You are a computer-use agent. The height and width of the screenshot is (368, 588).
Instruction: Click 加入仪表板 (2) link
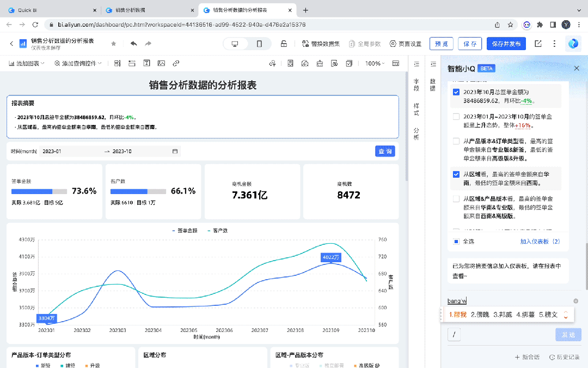pos(540,242)
